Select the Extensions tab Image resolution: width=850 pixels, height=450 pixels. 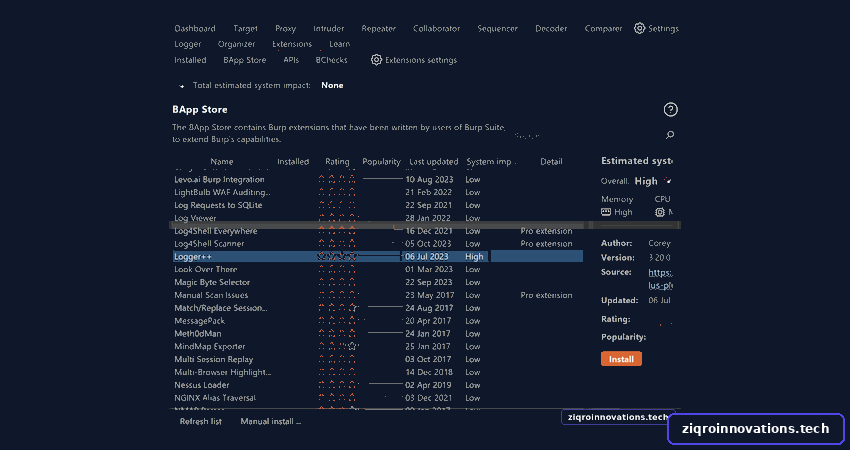[x=292, y=44]
